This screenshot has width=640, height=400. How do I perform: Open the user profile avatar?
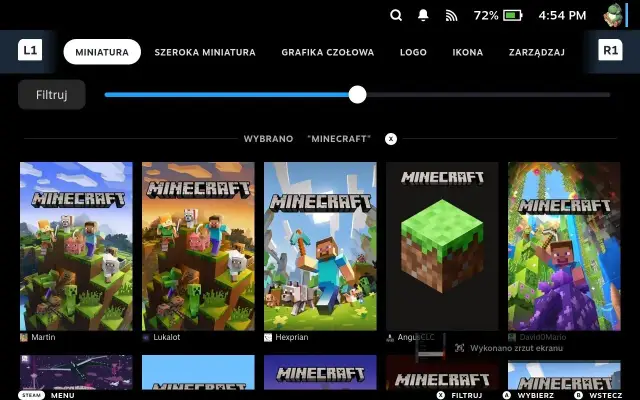click(x=613, y=16)
